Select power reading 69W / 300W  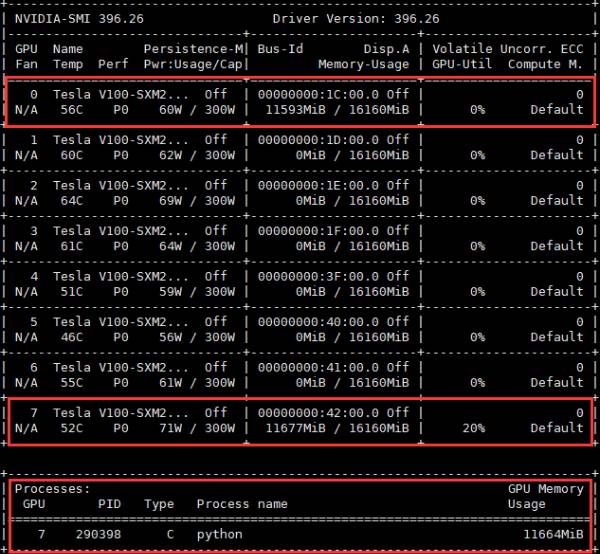pyautogui.click(x=197, y=201)
